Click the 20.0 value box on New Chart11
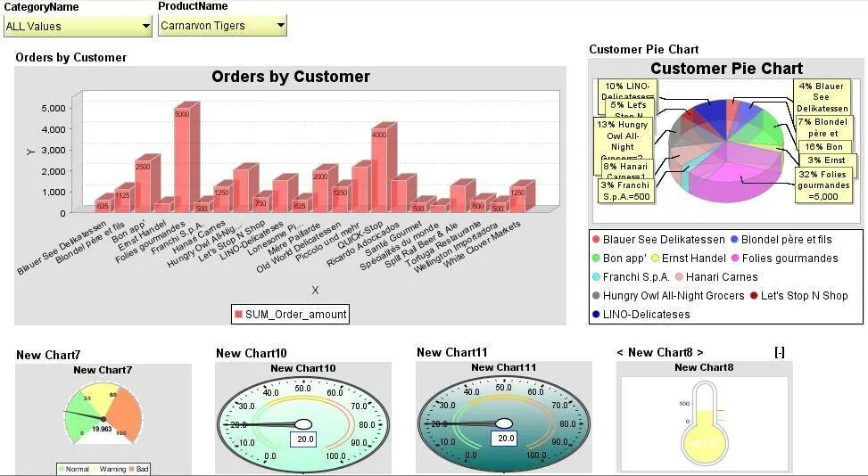 506,438
